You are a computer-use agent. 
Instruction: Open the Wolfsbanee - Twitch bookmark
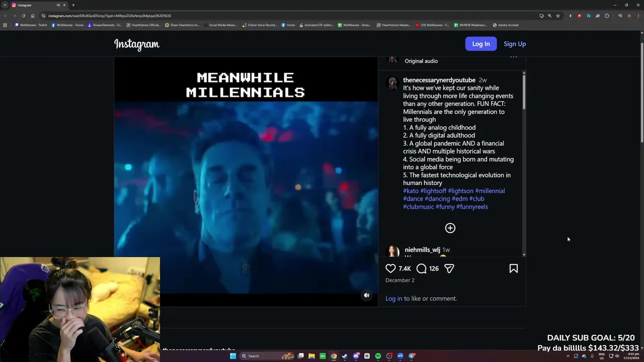[32, 25]
